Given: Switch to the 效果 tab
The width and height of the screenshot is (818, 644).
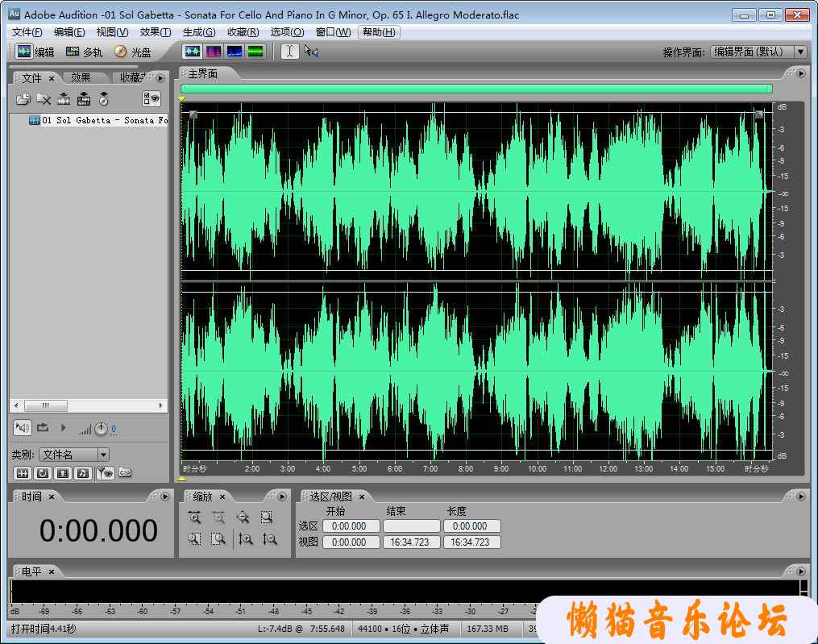Looking at the screenshot, I should (81, 77).
